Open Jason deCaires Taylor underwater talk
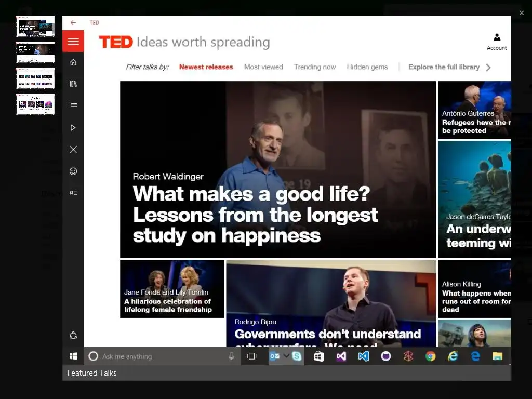The image size is (532, 399). click(474, 199)
